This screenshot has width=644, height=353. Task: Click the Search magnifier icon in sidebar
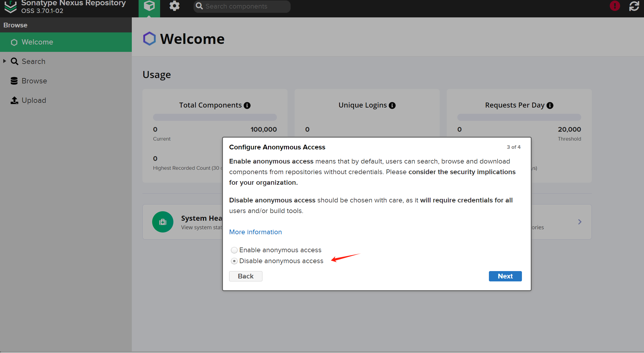tap(14, 61)
